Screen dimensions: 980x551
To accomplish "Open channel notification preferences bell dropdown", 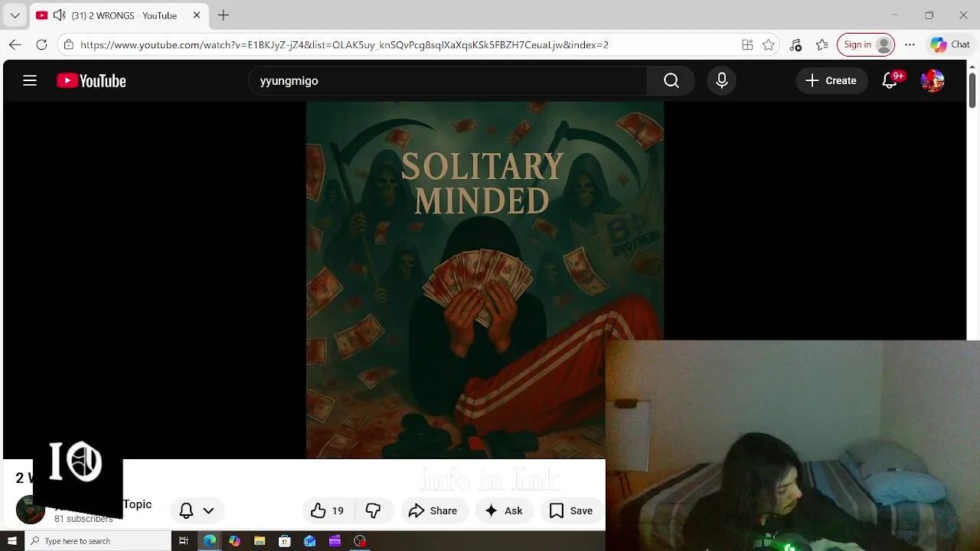I will 197,510.
